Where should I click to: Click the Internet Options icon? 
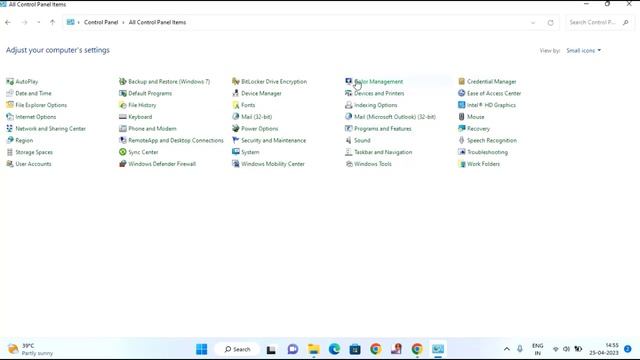click(10, 117)
